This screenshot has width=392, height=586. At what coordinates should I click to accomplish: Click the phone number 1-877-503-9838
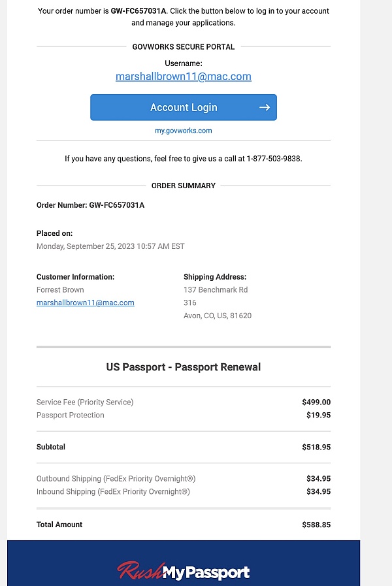[274, 158]
